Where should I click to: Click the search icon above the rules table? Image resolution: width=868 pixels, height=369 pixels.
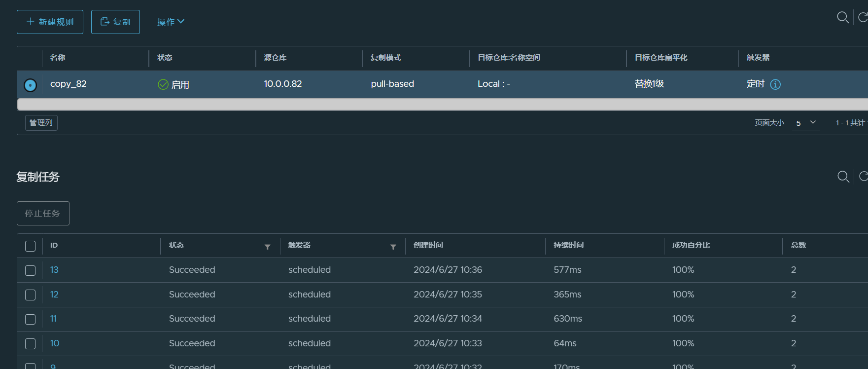point(843,18)
